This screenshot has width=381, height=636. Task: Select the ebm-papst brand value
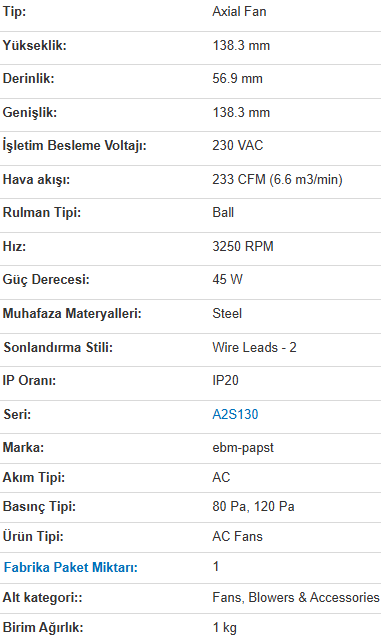click(243, 448)
